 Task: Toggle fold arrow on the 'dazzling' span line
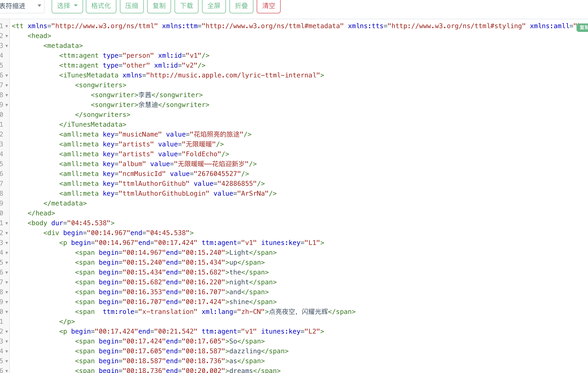(7, 351)
